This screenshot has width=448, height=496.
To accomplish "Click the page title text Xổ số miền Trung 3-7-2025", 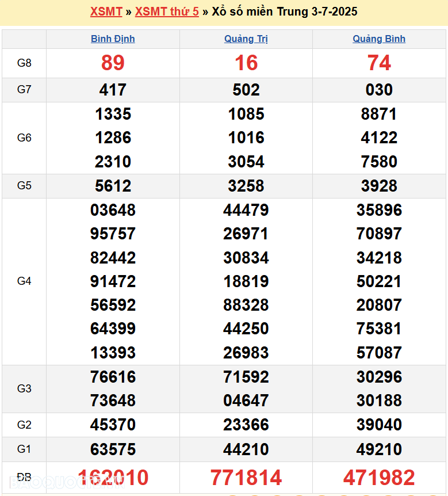I will tap(284, 12).
